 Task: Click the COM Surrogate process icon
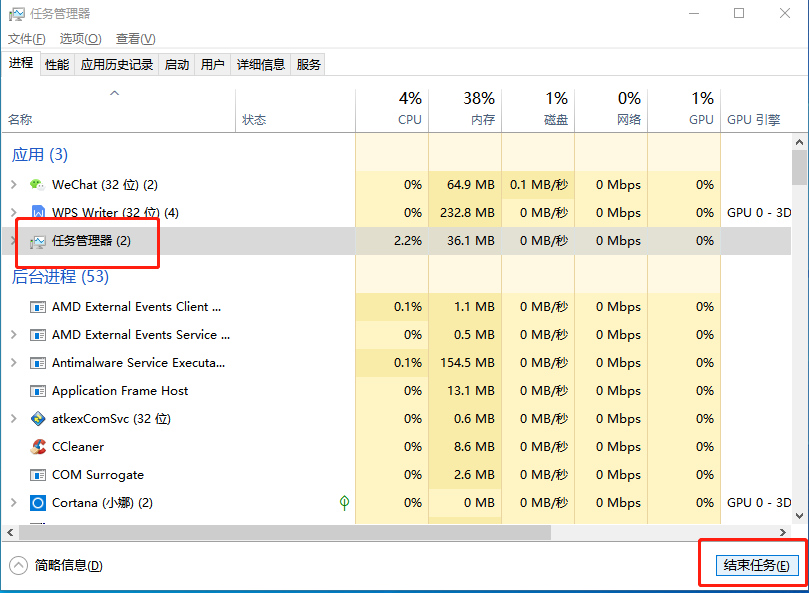[x=38, y=475]
